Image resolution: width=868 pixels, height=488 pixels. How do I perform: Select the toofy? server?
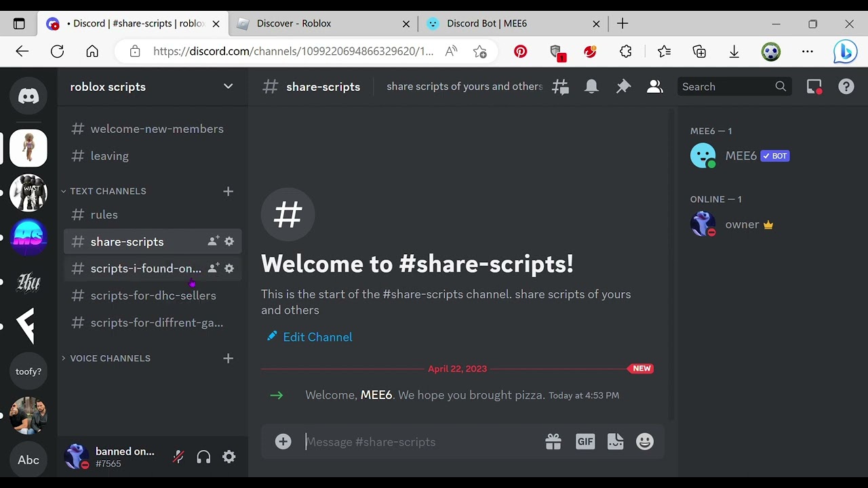tap(28, 371)
